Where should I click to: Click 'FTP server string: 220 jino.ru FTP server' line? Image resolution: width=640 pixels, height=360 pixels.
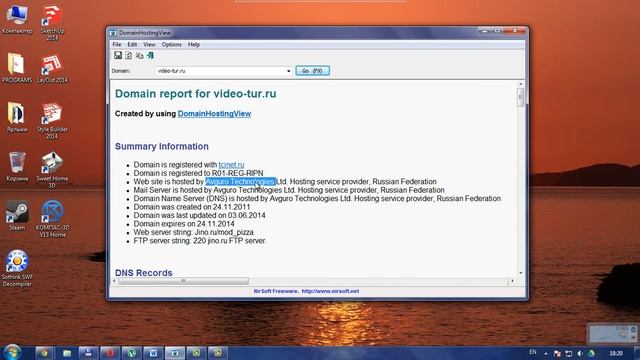tap(200, 241)
